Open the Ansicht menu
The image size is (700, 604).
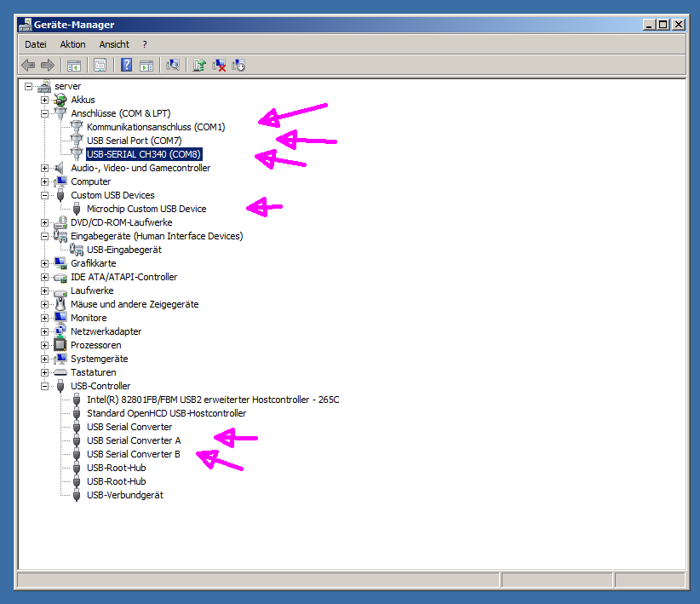[x=114, y=44]
